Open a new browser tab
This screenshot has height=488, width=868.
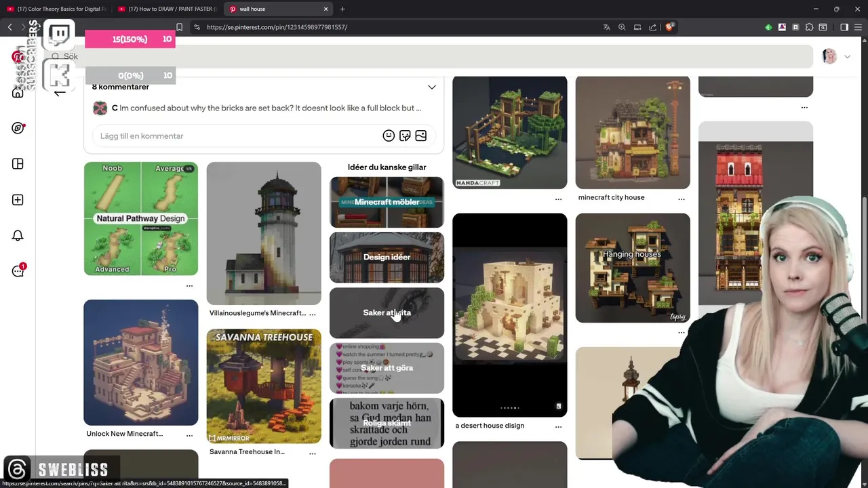coord(342,9)
